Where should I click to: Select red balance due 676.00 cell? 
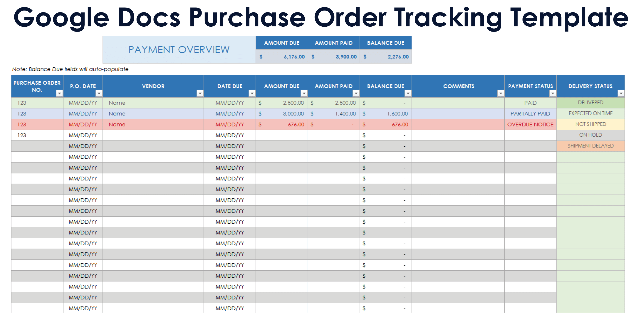[386, 124]
